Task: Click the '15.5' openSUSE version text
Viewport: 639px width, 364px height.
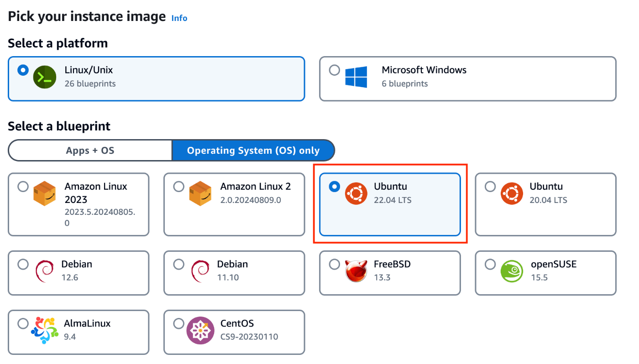Action: [x=539, y=277]
